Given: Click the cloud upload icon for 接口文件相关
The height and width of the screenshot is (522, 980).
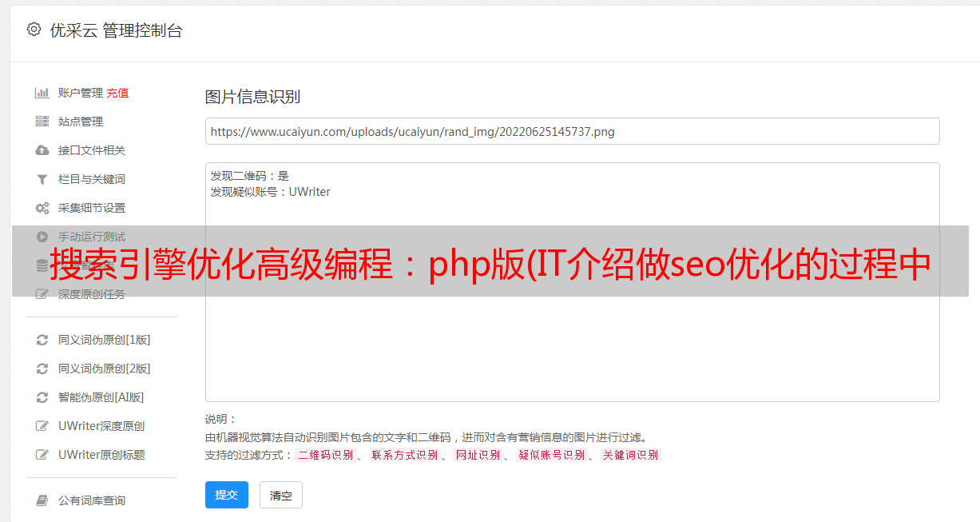Looking at the screenshot, I should coord(42,150).
